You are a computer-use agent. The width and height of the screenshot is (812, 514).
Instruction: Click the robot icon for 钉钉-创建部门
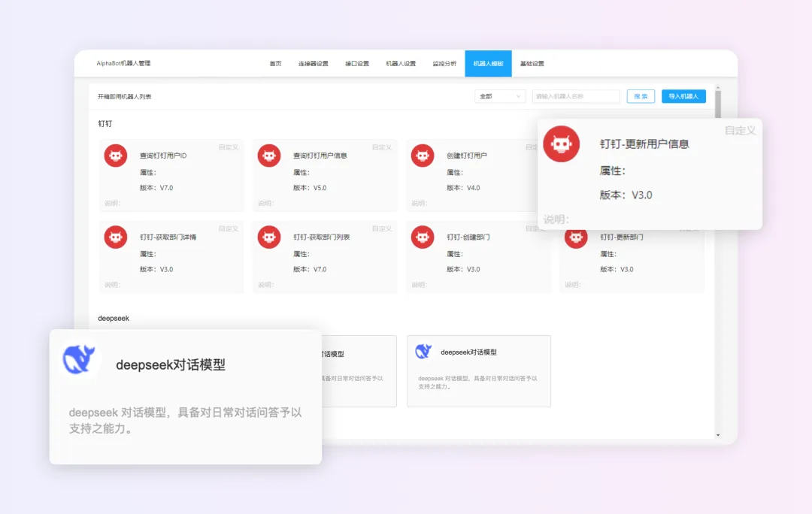(423, 237)
